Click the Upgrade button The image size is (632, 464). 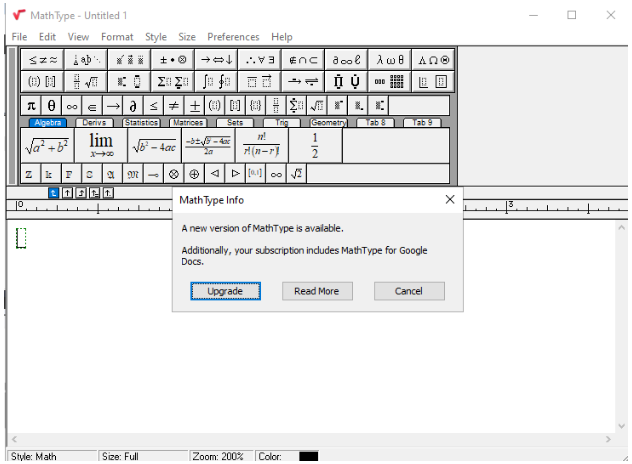[x=225, y=291]
